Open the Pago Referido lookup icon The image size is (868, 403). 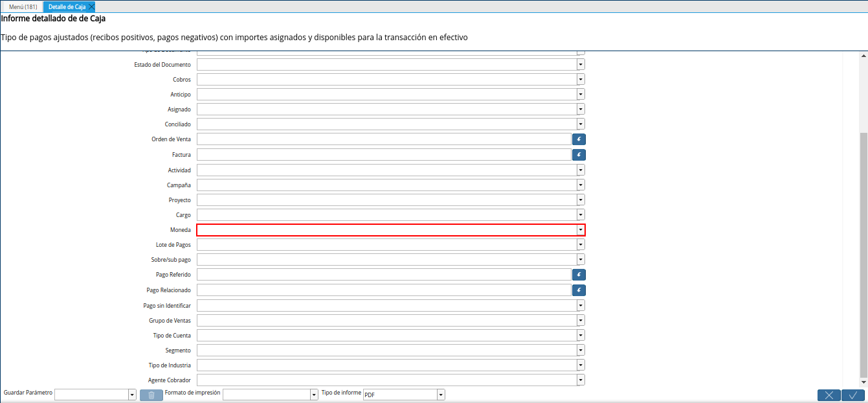pyautogui.click(x=578, y=274)
